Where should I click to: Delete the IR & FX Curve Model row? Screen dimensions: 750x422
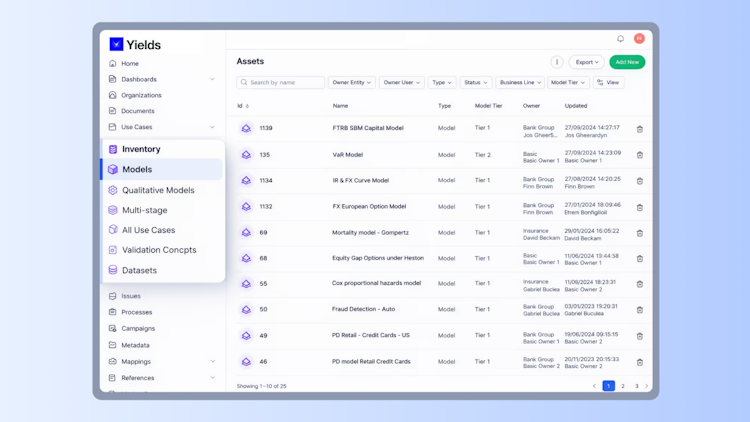[640, 181]
